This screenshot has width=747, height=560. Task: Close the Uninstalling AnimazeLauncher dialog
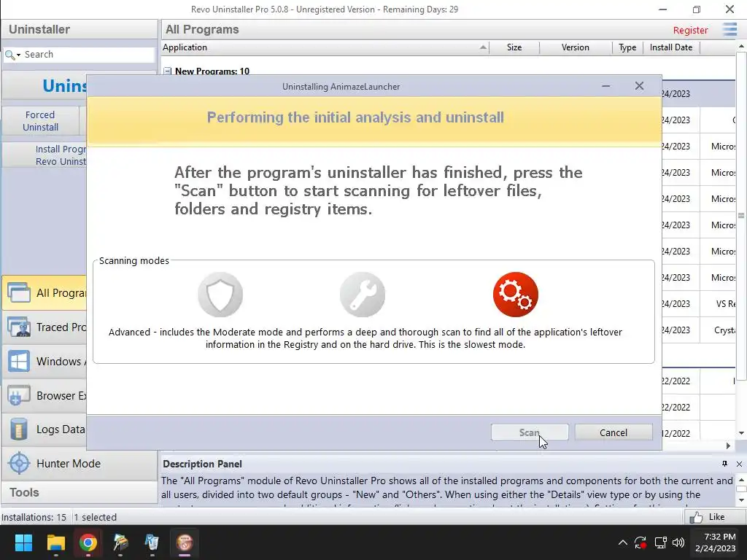[x=639, y=86]
